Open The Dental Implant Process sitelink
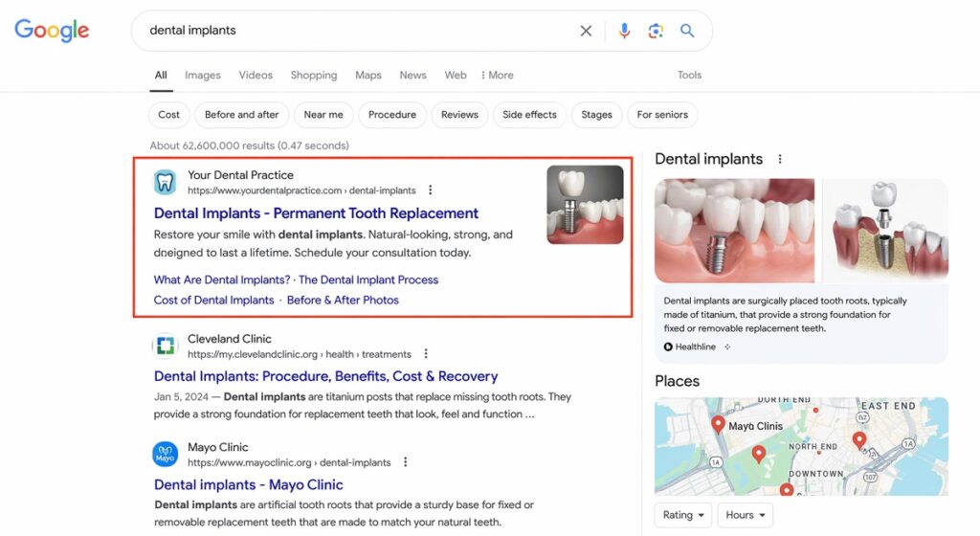Screen dimensions: 980x536 pos(368,279)
